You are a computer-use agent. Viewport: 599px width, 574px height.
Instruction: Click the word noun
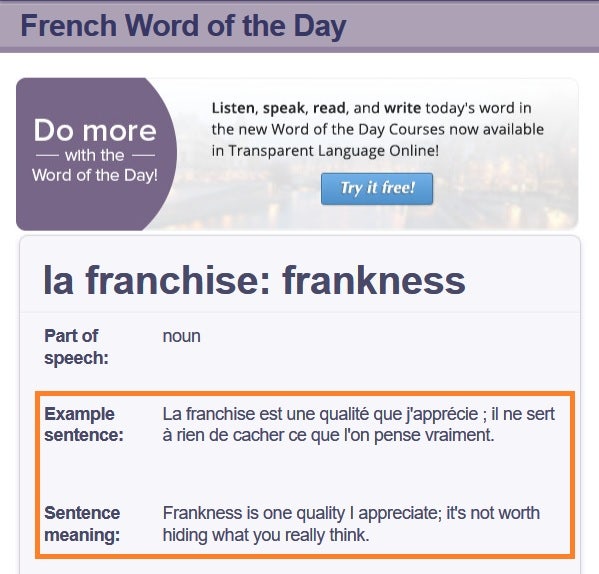tap(181, 336)
